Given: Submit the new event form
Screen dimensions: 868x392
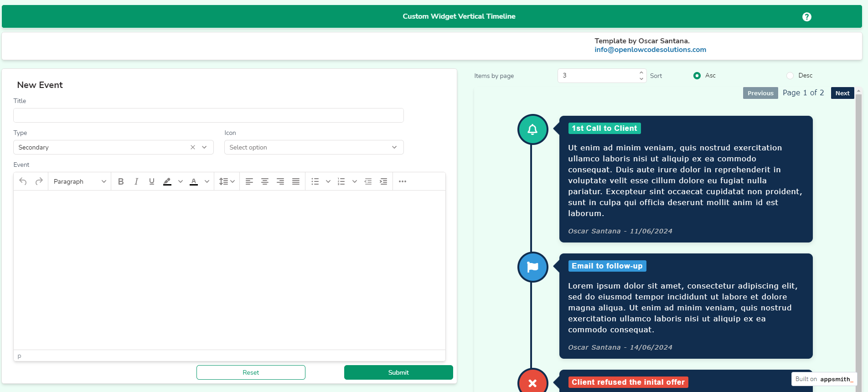Looking at the screenshot, I should click(x=398, y=372).
